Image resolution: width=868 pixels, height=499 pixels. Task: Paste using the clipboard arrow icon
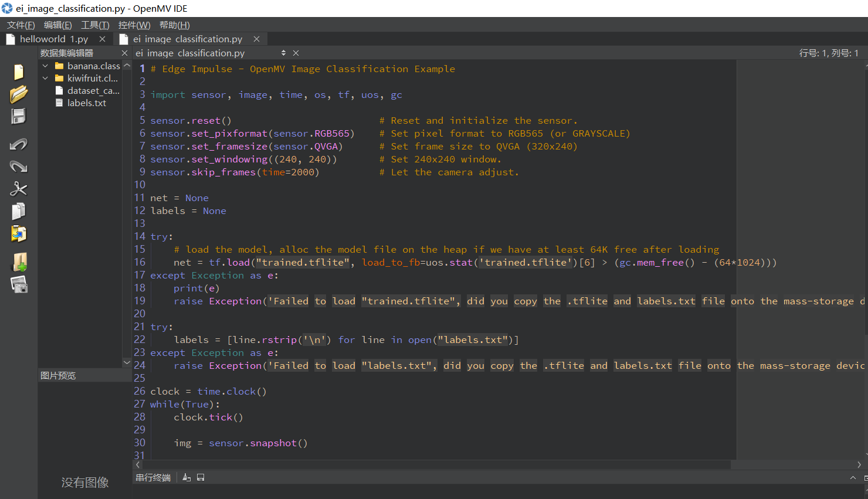(x=19, y=234)
